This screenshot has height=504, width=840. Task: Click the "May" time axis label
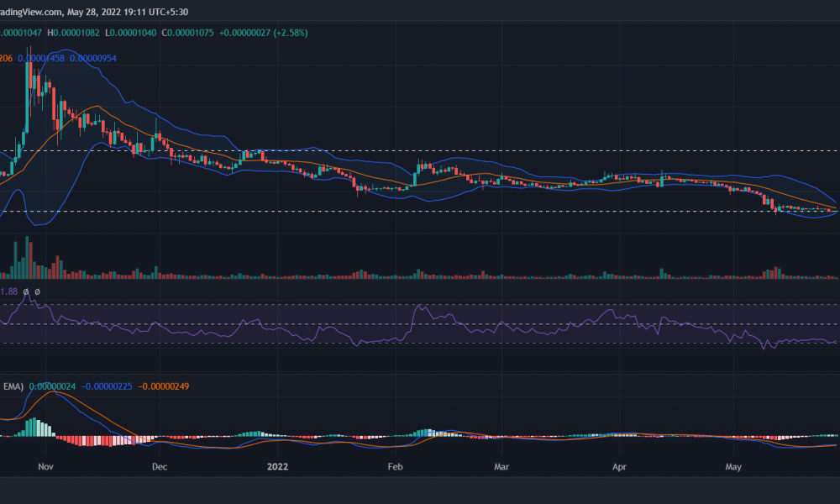pyautogui.click(x=733, y=466)
